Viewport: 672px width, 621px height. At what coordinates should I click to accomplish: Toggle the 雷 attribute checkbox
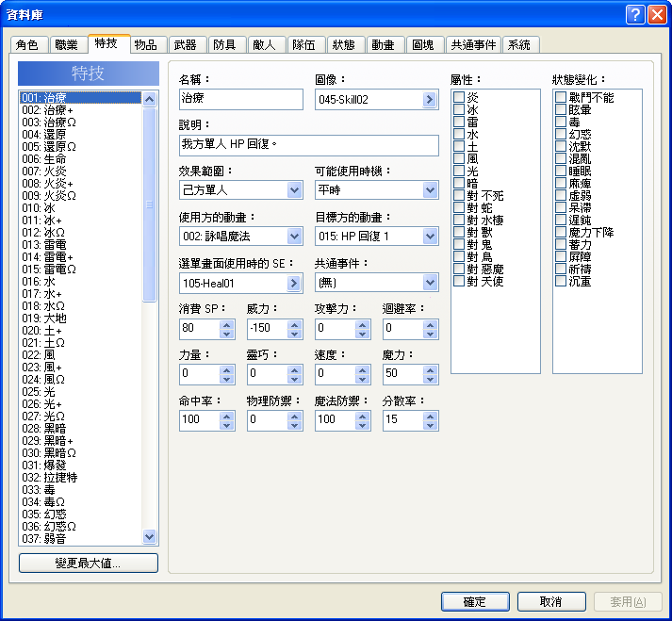(x=459, y=123)
